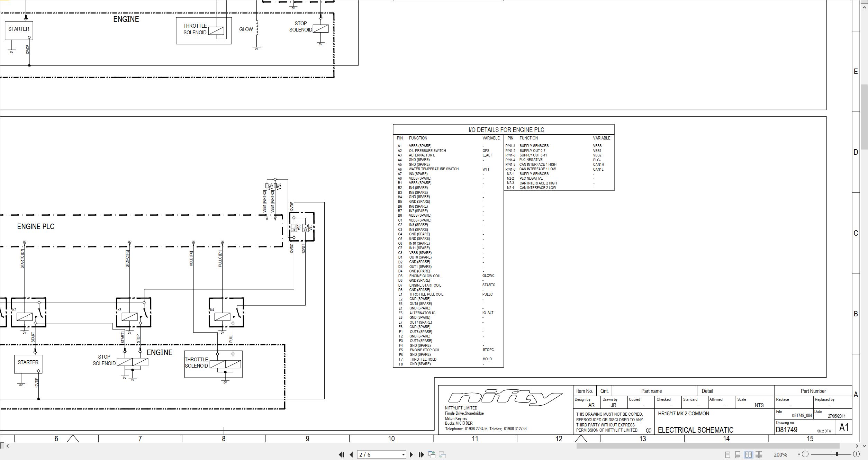Click the K4 relay symbol
The image size is (868, 460).
pyautogui.click(x=226, y=313)
